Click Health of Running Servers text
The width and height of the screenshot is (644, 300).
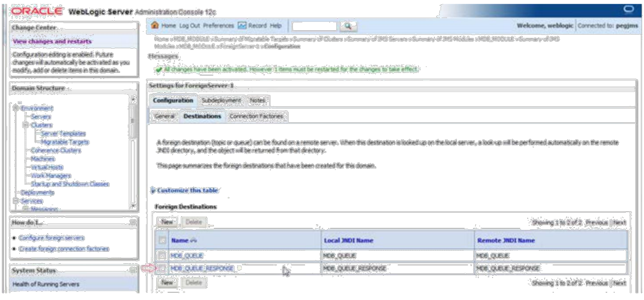46,285
